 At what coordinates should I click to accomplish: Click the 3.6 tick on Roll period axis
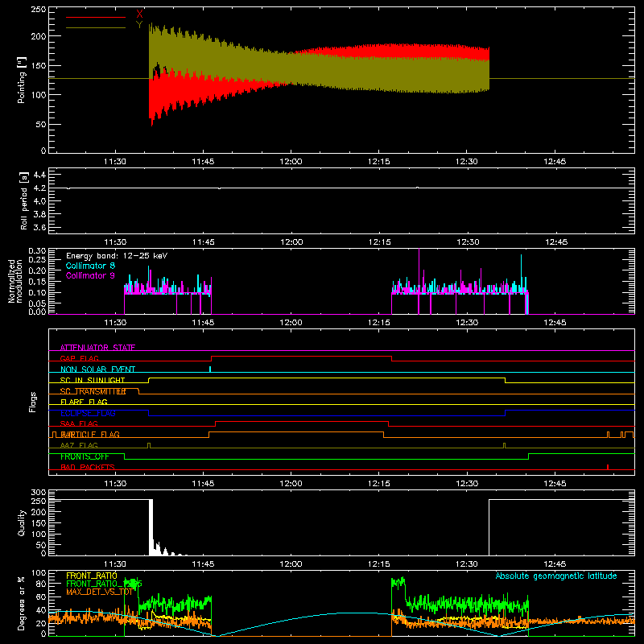[39, 227]
